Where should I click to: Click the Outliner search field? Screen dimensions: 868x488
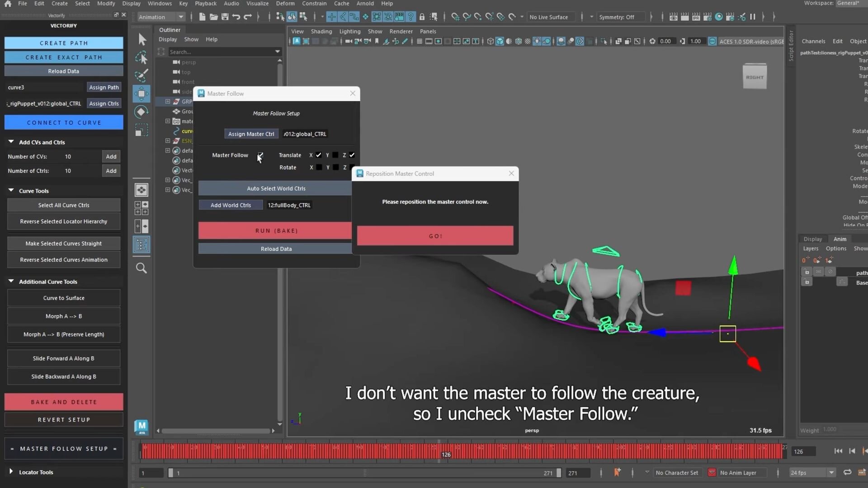click(221, 52)
